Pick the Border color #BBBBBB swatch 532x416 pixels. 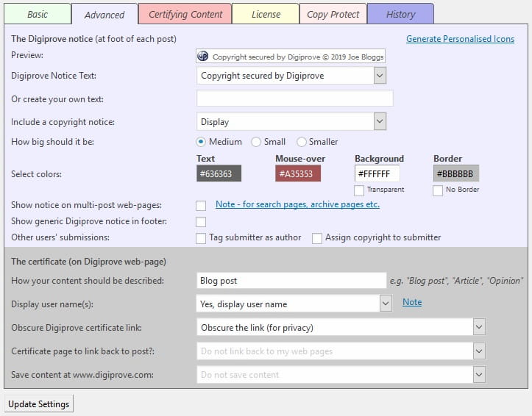[456, 173]
